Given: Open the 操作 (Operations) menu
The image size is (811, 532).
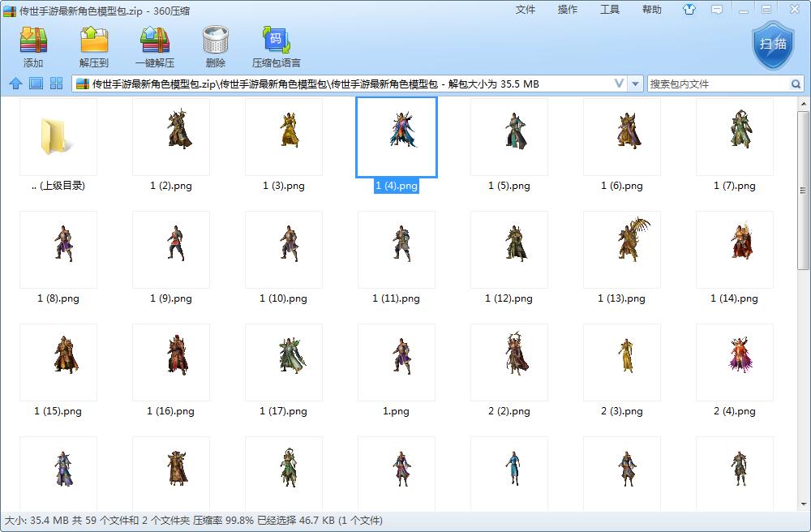Looking at the screenshot, I should point(568,10).
